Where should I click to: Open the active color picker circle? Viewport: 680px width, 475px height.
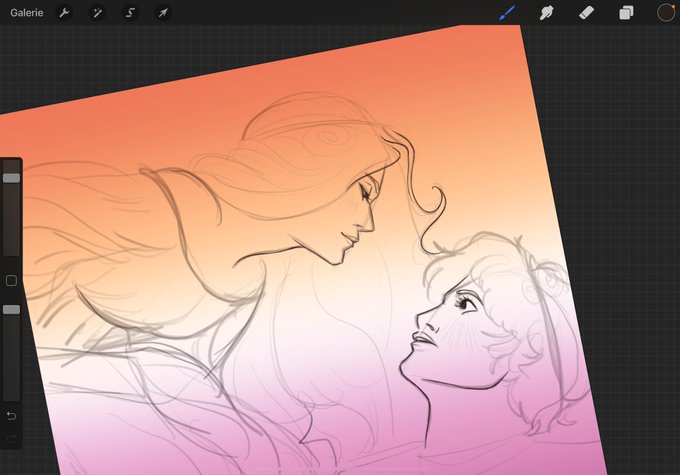pos(666,13)
